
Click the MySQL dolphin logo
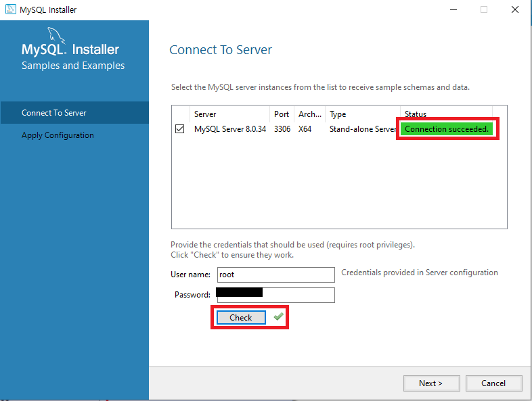coord(56,36)
